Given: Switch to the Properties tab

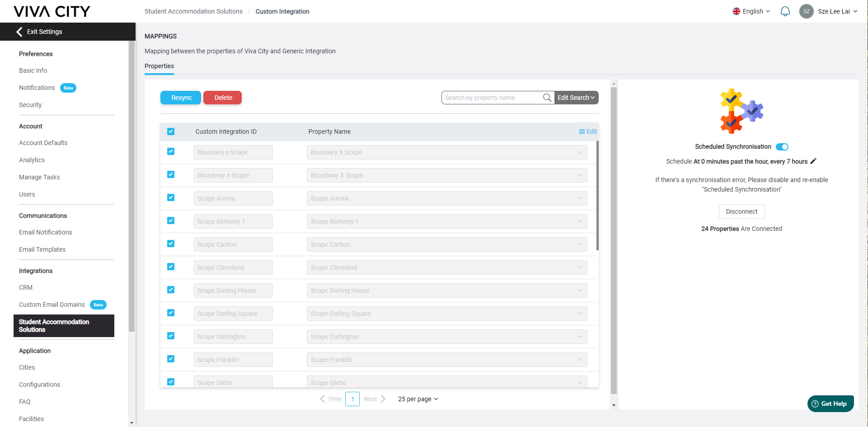Looking at the screenshot, I should point(159,66).
